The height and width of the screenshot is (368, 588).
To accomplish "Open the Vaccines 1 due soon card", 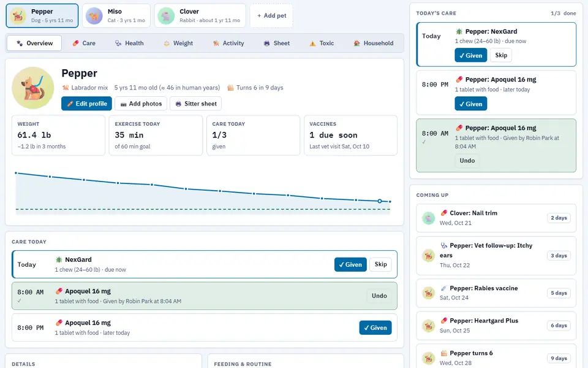I will [x=350, y=135].
